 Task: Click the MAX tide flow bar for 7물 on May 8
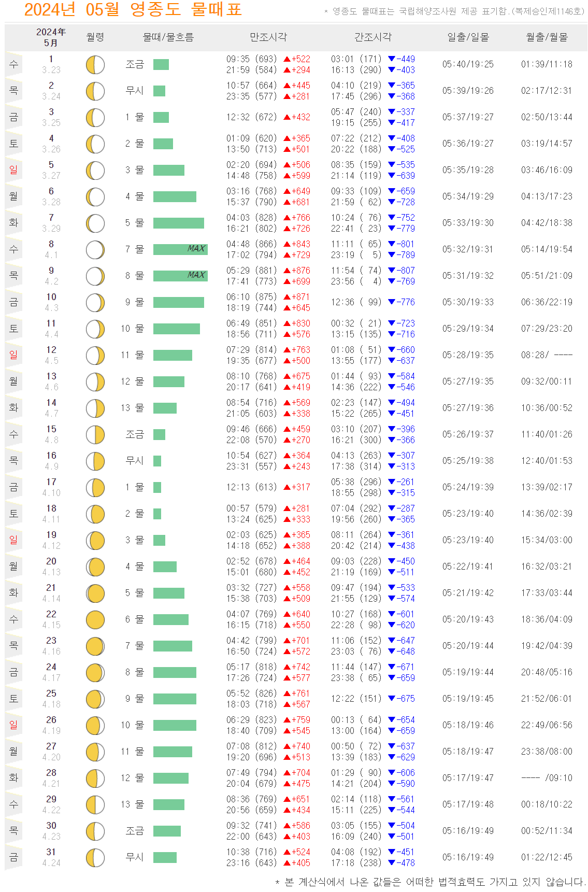point(180,249)
